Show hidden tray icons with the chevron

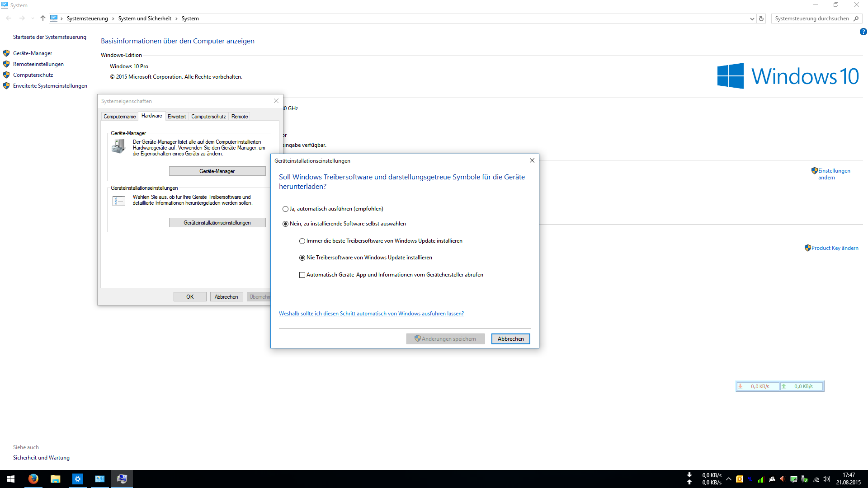[728, 479]
